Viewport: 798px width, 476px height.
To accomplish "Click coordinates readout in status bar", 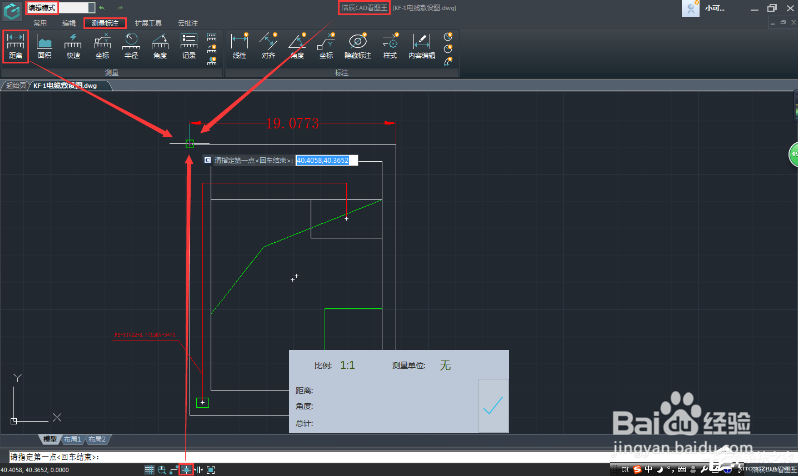I will point(35,470).
